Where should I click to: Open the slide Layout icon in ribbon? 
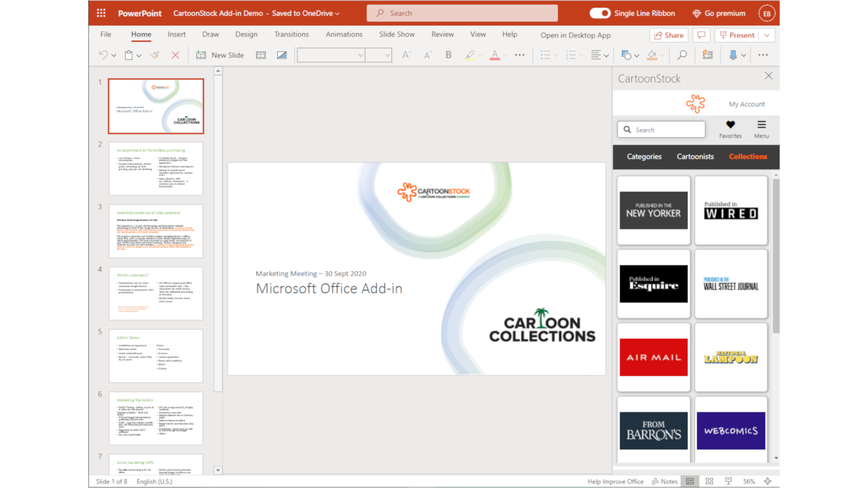coord(261,55)
